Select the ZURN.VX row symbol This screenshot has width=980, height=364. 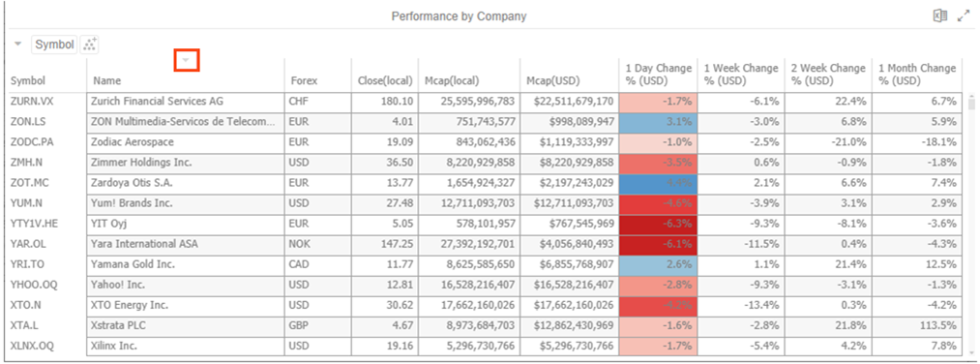point(28,101)
